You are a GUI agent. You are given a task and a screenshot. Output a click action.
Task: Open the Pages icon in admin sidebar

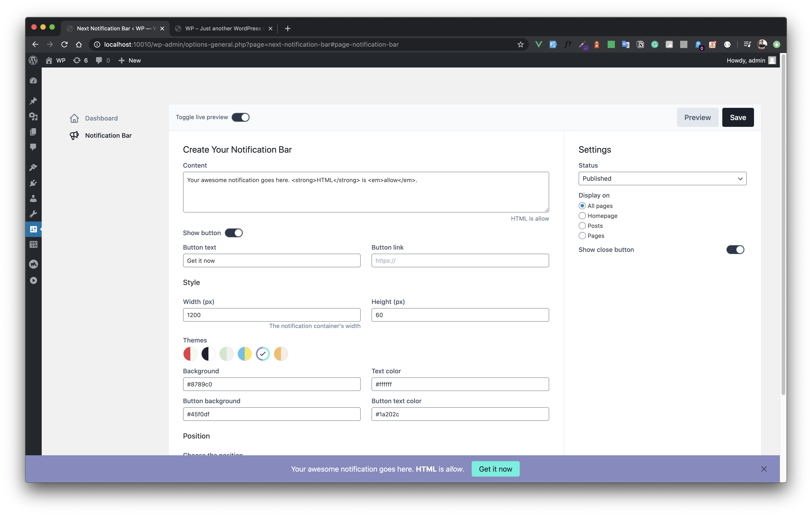(x=33, y=132)
